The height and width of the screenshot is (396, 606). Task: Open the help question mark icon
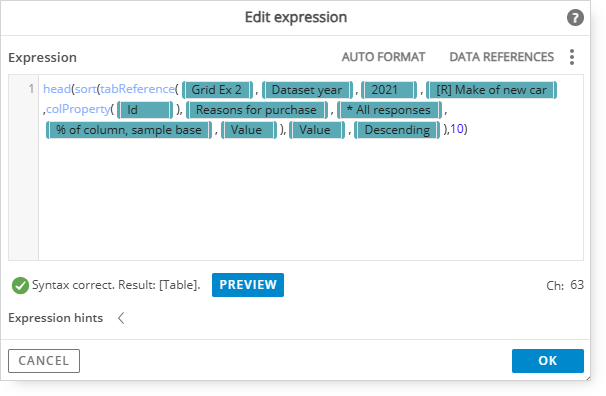pos(575,18)
